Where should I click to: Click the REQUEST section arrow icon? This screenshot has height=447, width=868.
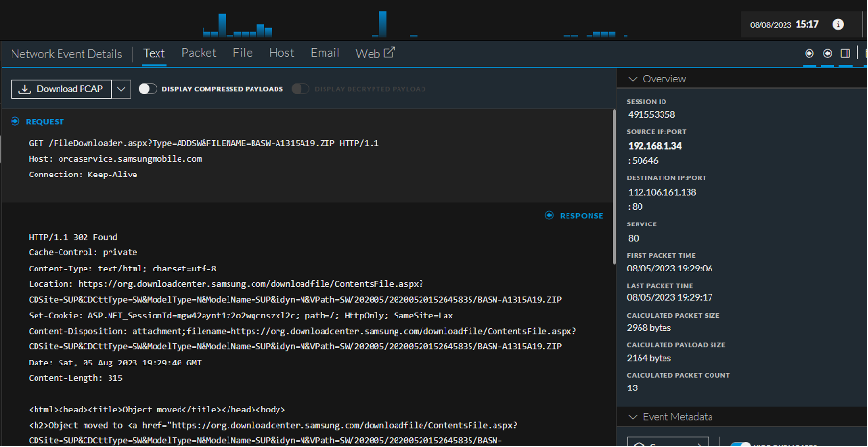click(x=15, y=122)
